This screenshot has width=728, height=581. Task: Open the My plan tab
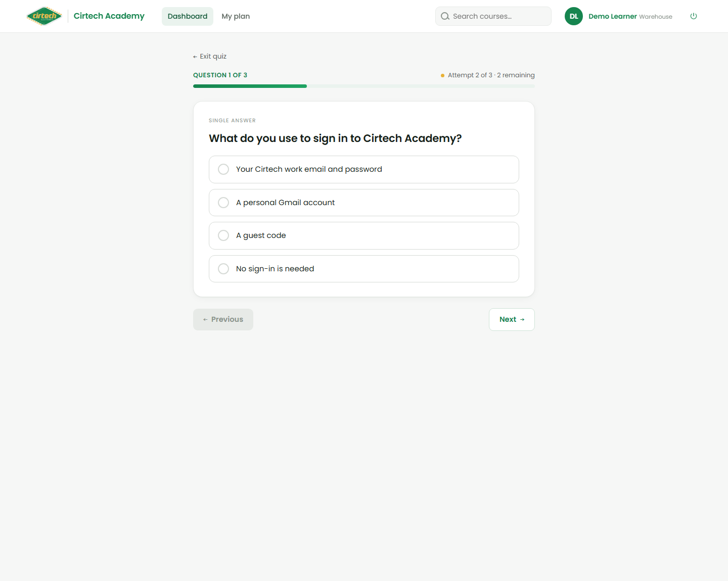click(236, 16)
